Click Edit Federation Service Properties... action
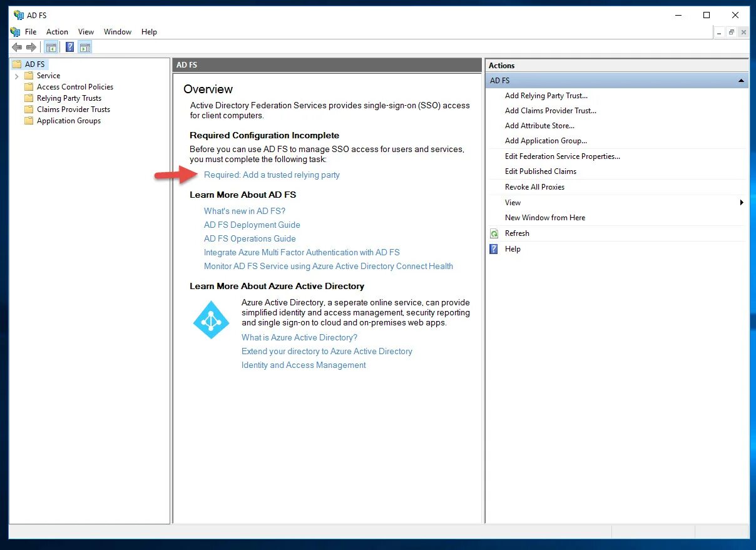The width and height of the screenshot is (756, 550). (563, 156)
